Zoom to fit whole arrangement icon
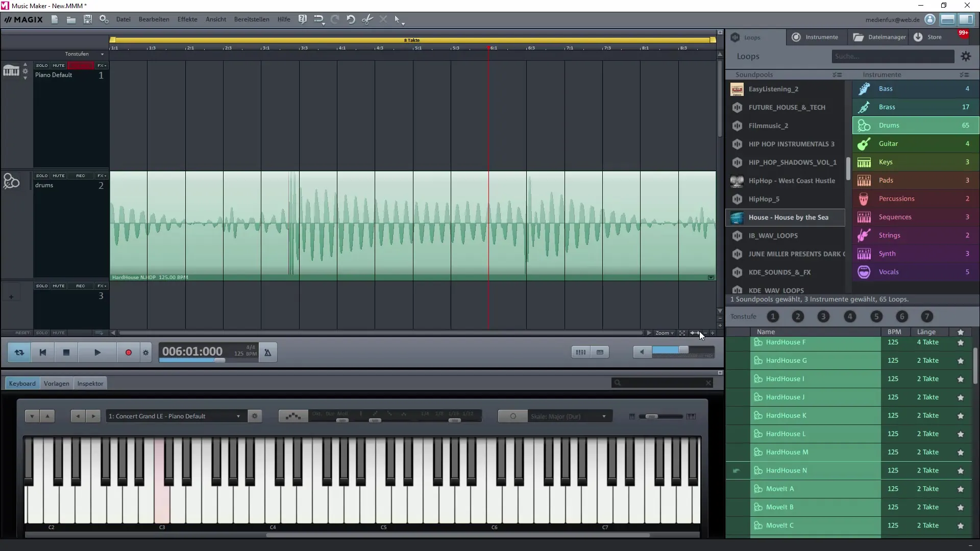 click(x=682, y=333)
